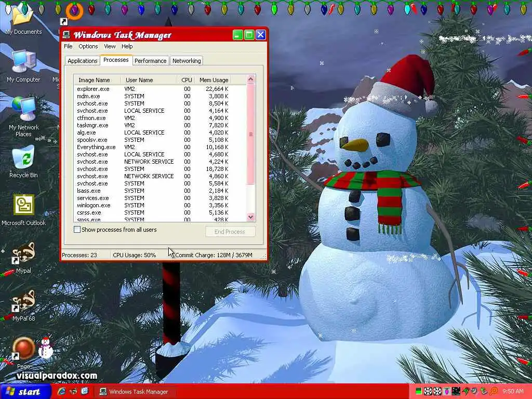Click NETWORK SERVICE in the 4,224 K row

[149, 162]
